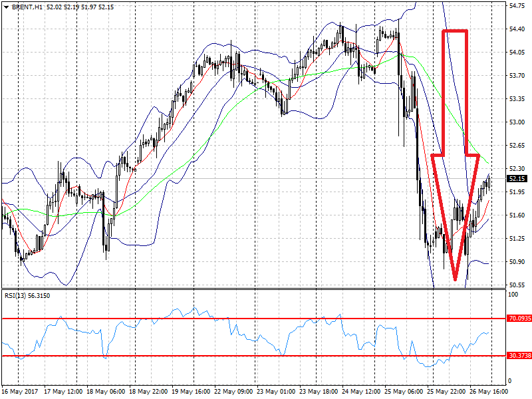This screenshot has width=532, height=399.
Task: Click the 22 May 09:00 time label
Action: pyautogui.click(x=233, y=391)
